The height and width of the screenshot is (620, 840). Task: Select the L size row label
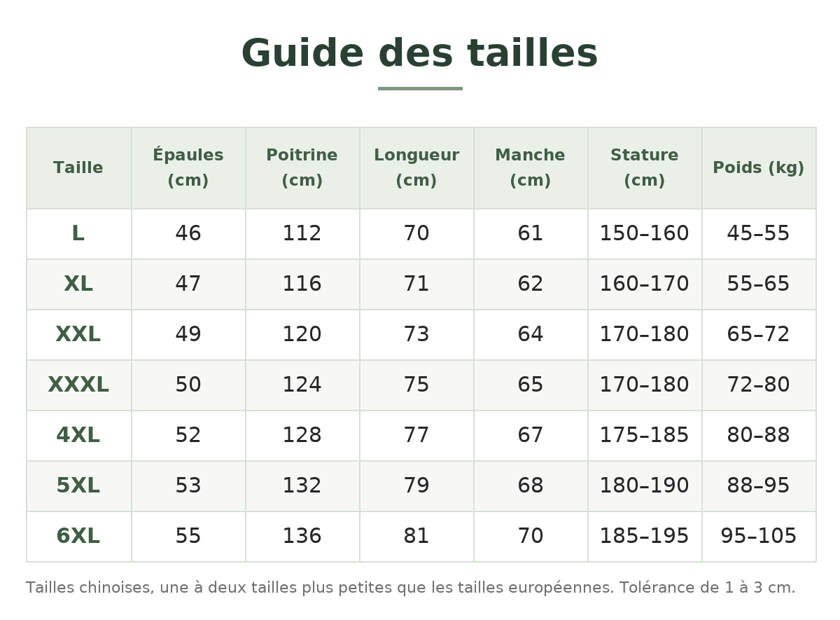78,234
